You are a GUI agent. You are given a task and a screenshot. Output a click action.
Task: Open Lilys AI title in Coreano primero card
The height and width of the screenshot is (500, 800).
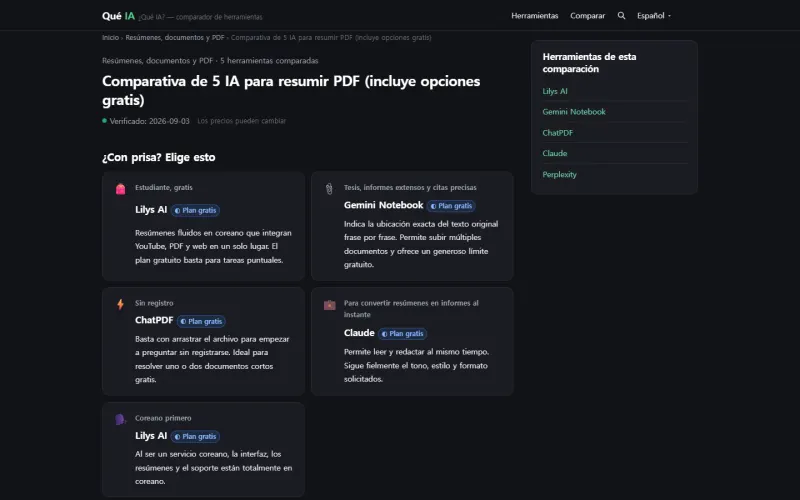[x=151, y=436]
